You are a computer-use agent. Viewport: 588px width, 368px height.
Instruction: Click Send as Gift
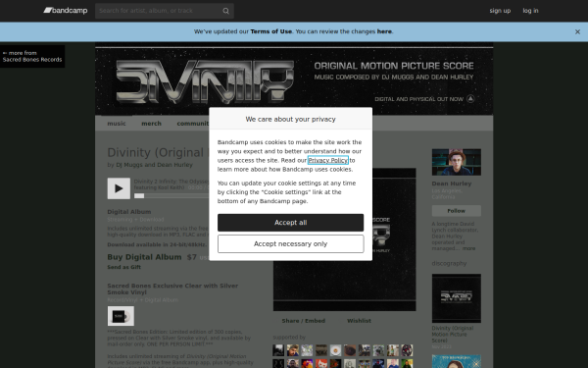click(x=123, y=267)
